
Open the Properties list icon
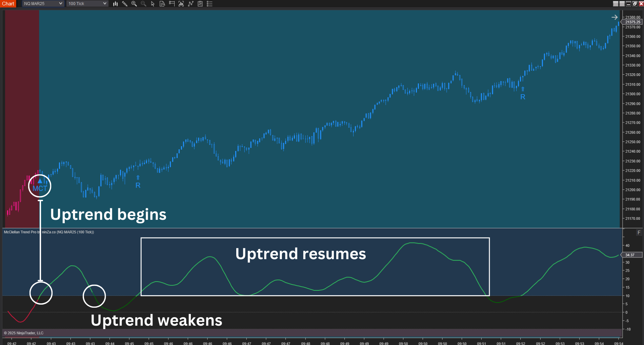coord(210,4)
